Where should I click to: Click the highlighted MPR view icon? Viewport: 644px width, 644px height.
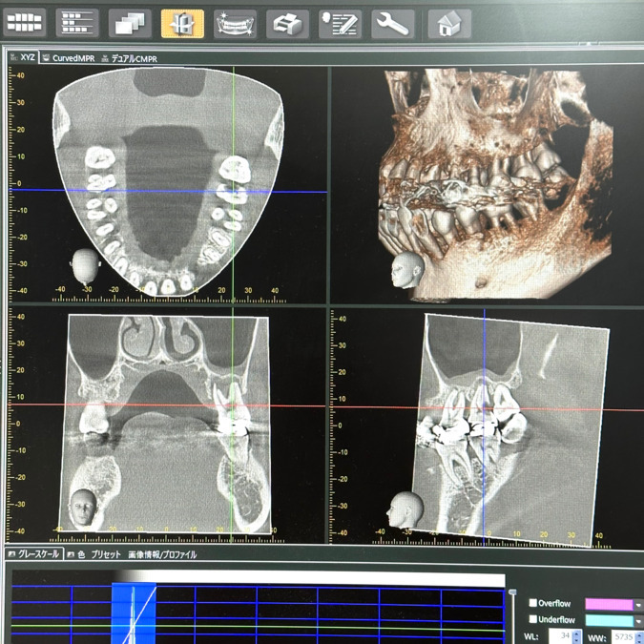tap(182, 24)
